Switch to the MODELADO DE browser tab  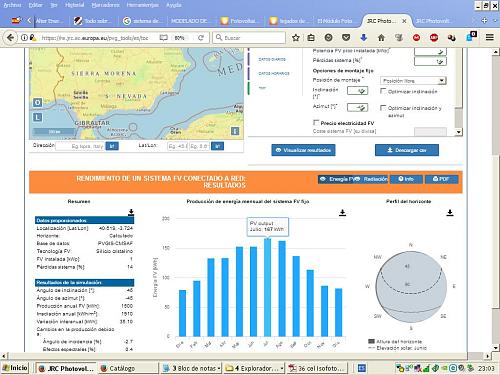click(189, 21)
